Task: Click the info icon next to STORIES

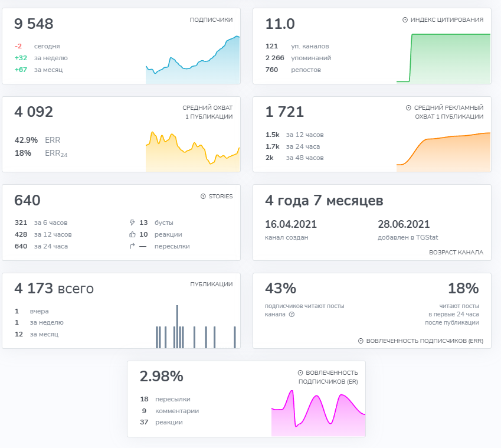Action: click(203, 196)
